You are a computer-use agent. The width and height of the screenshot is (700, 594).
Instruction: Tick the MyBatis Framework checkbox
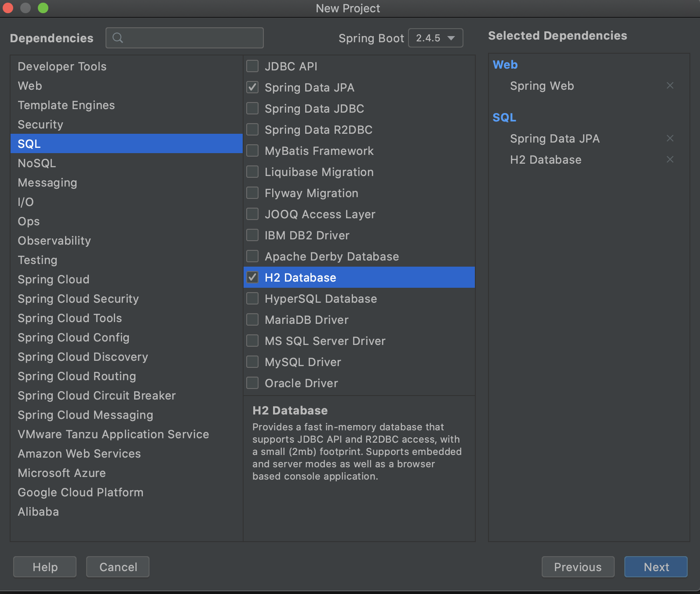pyautogui.click(x=252, y=150)
